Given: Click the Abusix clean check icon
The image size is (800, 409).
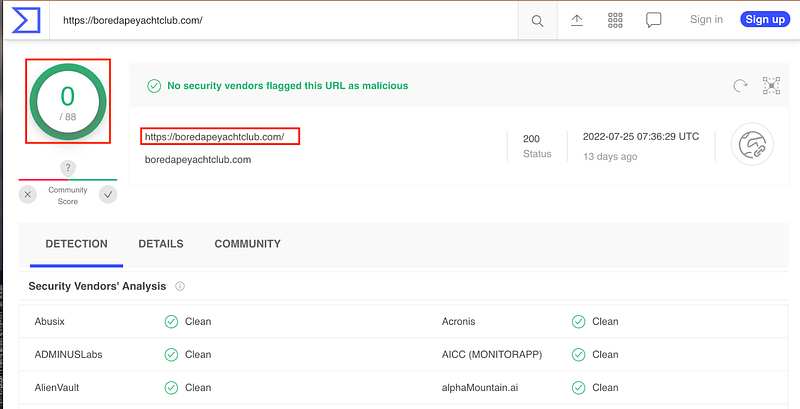Looking at the screenshot, I should point(171,322).
